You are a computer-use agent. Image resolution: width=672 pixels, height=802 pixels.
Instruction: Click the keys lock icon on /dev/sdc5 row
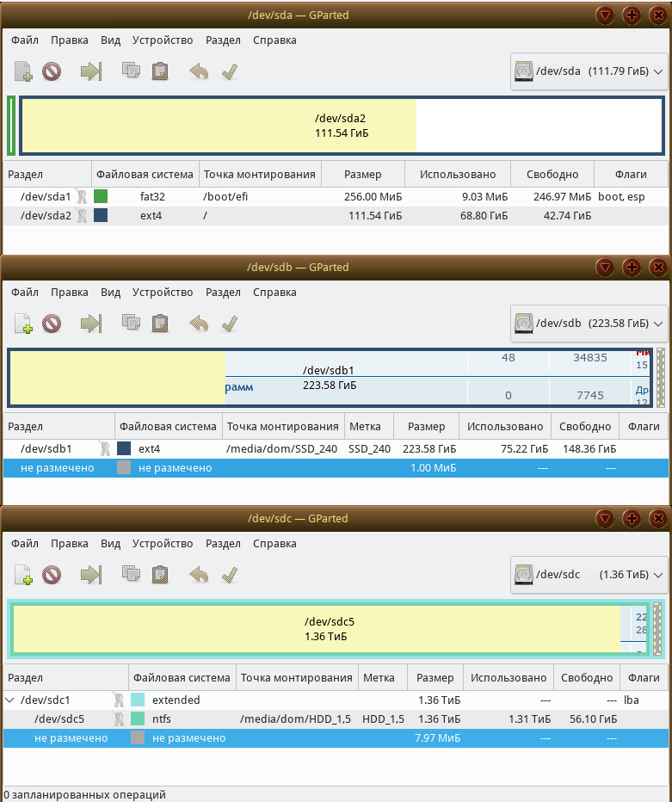click(x=119, y=719)
